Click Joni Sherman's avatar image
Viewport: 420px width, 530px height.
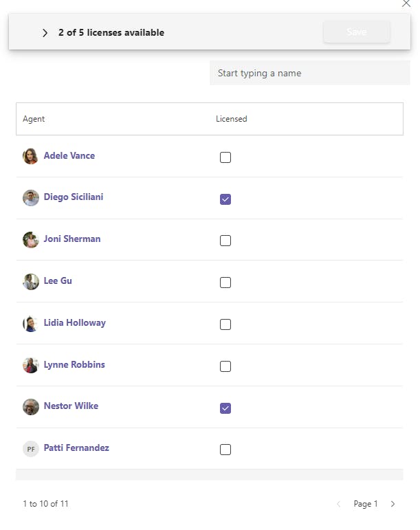pos(30,240)
